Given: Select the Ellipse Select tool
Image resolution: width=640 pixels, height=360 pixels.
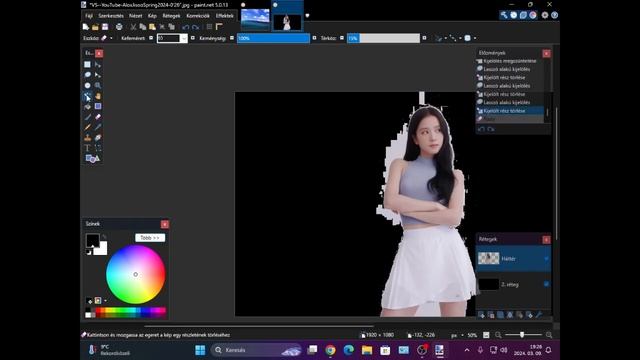Looking at the screenshot, I should pos(87,85).
